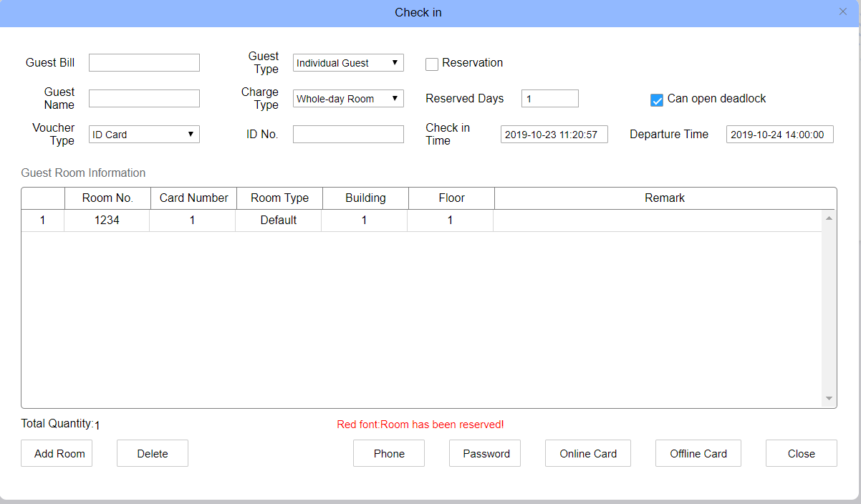This screenshot has width=861, height=504.
Task: Click the Departure Time field
Action: pyautogui.click(x=779, y=135)
